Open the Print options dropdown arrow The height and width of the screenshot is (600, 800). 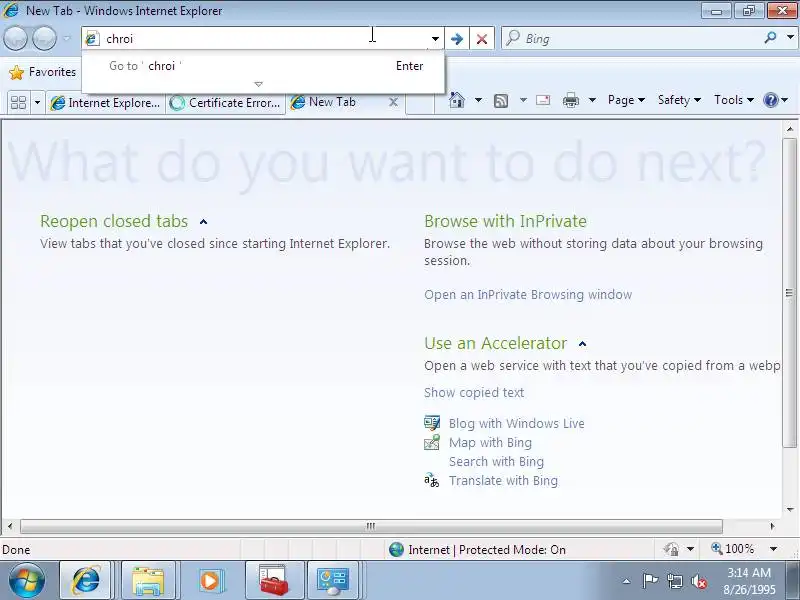tap(592, 100)
